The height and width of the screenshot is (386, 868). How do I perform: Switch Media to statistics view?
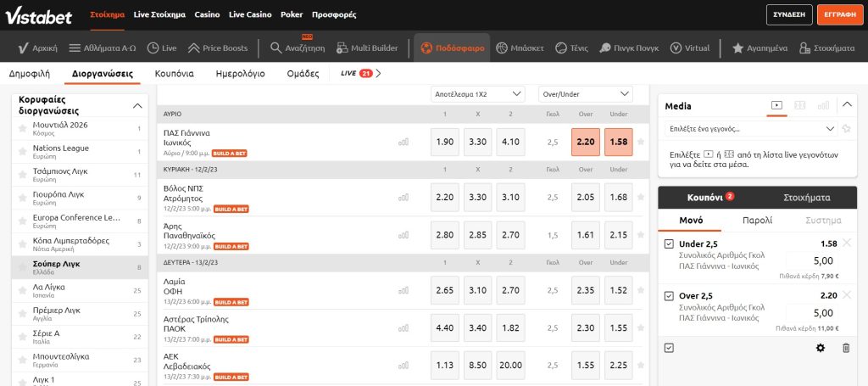[x=823, y=105]
